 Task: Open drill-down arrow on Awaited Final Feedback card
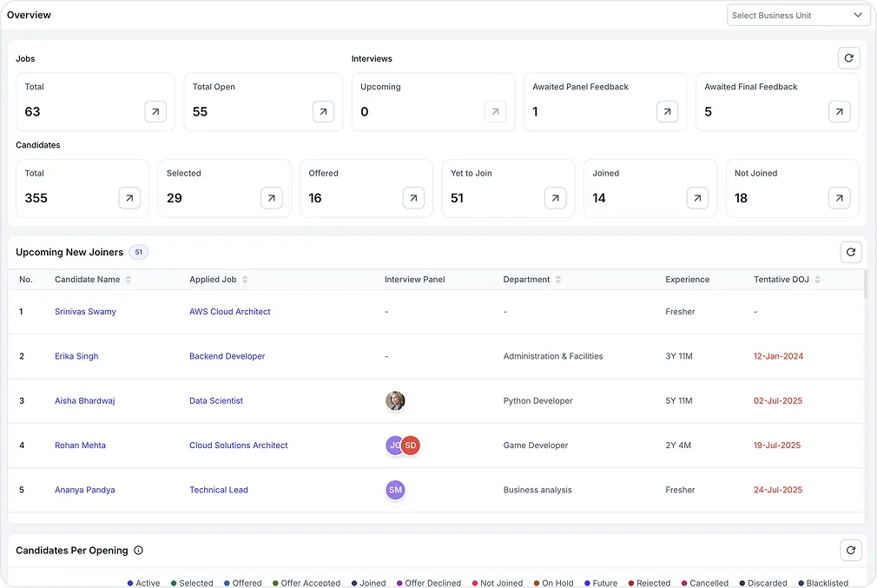coord(838,111)
